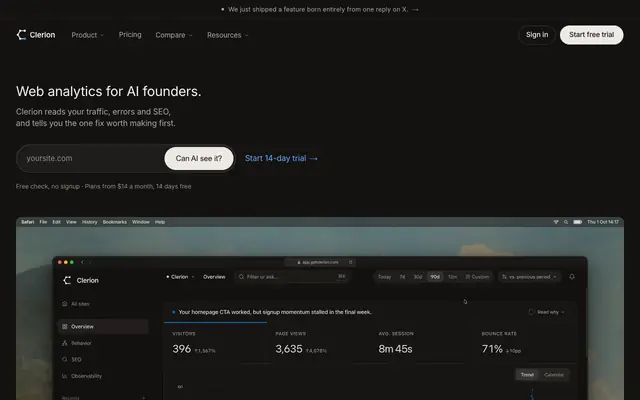Screen dimensions: 640x400
Task: Choose the Custom date range option
Action: (x=477, y=277)
